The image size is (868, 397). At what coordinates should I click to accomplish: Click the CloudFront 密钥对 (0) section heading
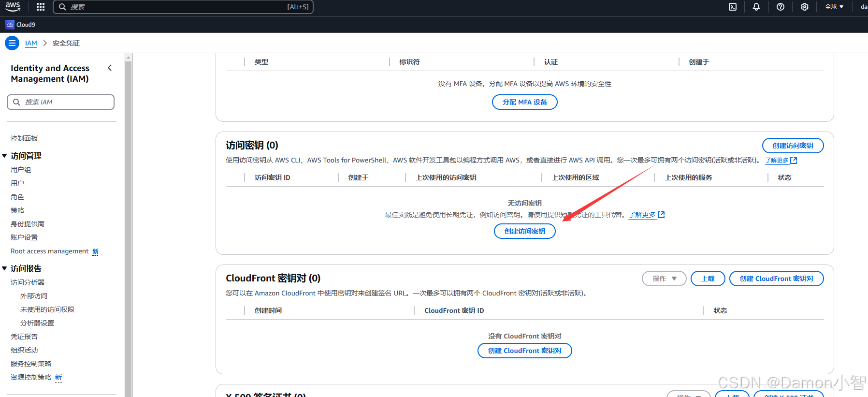pyautogui.click(x=273, y=278)
